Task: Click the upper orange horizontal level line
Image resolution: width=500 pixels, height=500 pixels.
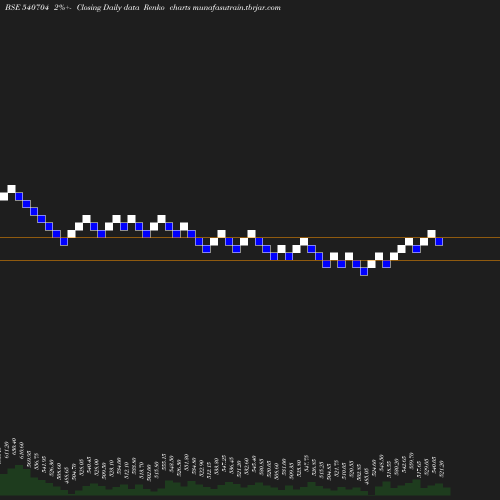Action: coord(250,238)
